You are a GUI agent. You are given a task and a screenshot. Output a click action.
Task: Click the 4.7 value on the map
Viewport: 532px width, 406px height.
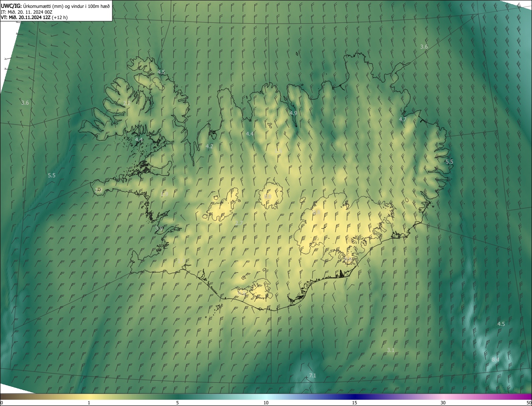click(x=403, y=119)
